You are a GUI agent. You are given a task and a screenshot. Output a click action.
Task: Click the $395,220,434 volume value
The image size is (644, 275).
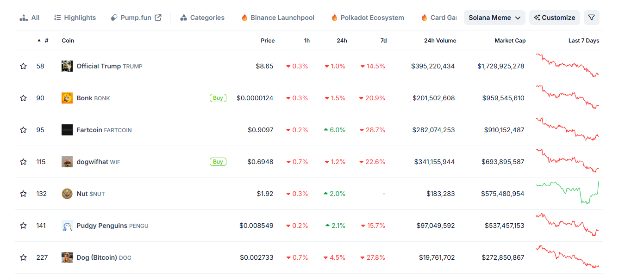coord(433,66)
